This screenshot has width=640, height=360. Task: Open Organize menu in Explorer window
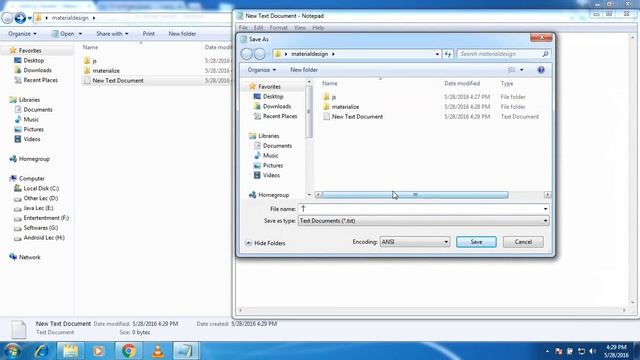[22, 33]
